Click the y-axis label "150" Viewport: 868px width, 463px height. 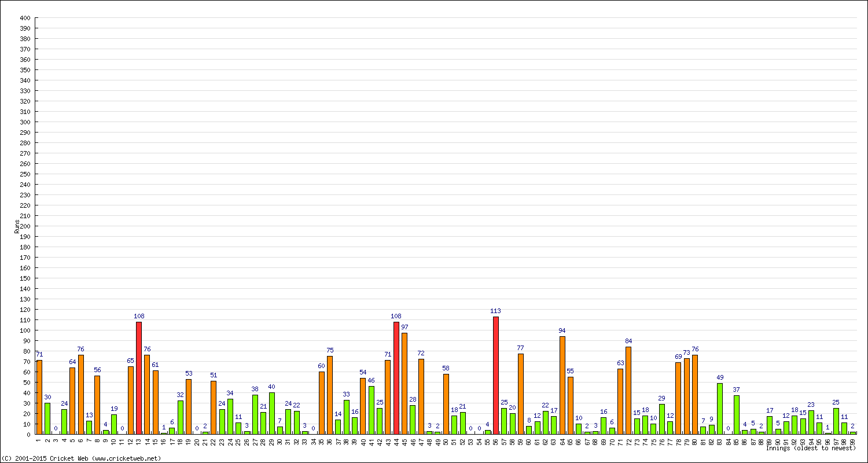[x=24, y=278]
